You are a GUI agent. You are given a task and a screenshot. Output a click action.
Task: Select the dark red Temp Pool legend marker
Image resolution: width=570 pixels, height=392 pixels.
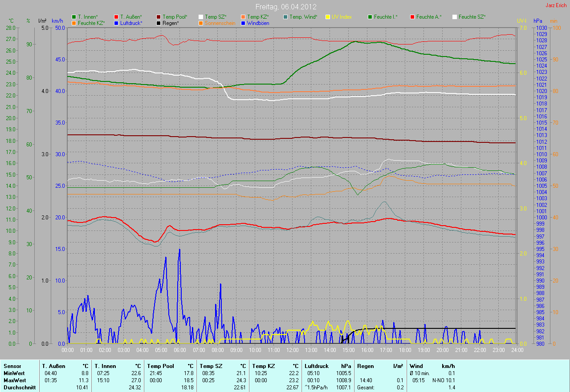tap(159, 17)
